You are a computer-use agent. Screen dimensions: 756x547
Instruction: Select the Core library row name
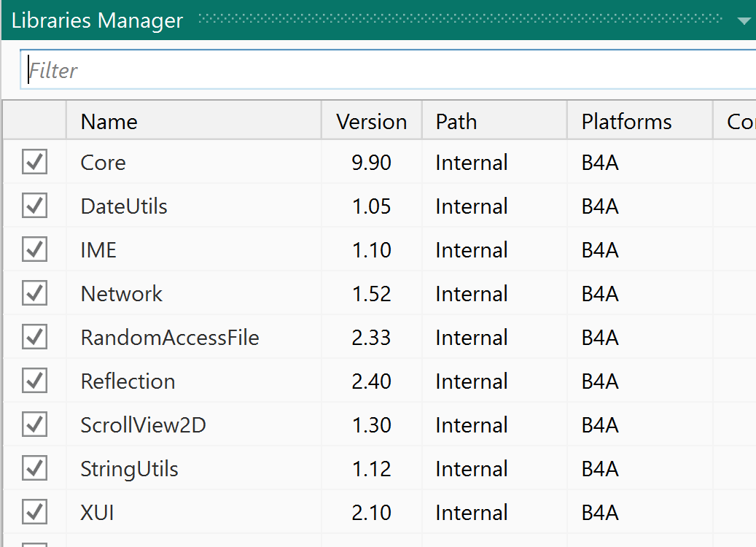pyautogui.click(x=103, y=163)
